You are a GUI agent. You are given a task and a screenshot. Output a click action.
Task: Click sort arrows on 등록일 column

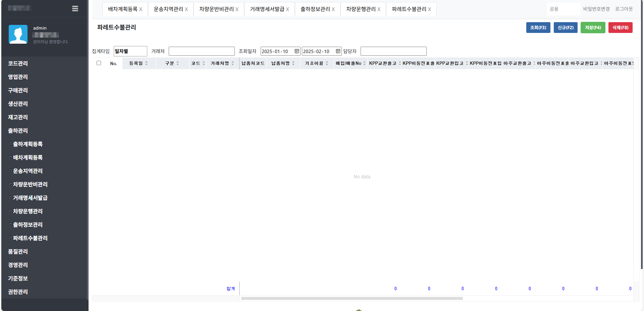coord(146,63)
